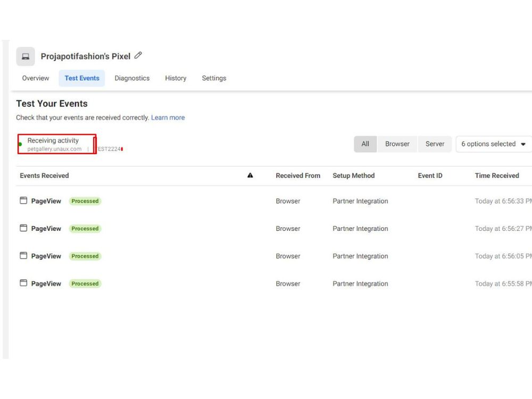Click the Projapotifashion's Pixel title
Viewport: 532px width, 399px height.
click(x=86, y=56)
